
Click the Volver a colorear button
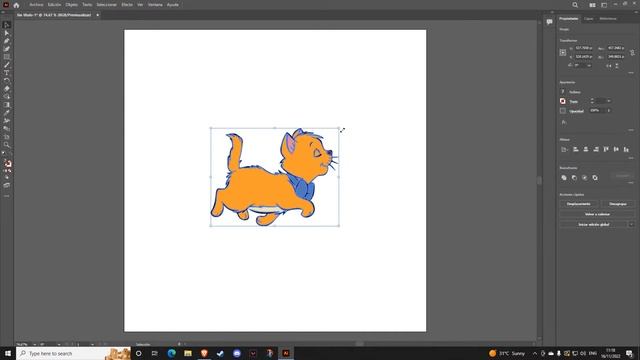597,214
